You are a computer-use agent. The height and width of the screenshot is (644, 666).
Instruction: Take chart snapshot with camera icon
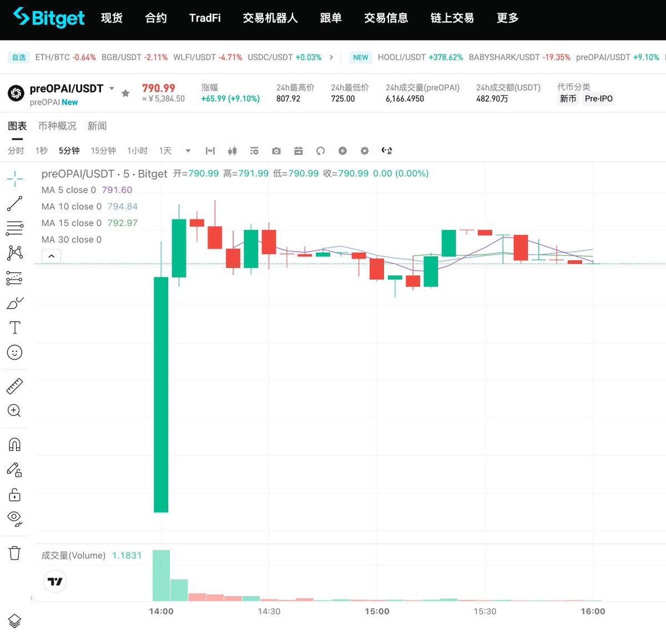276,151
